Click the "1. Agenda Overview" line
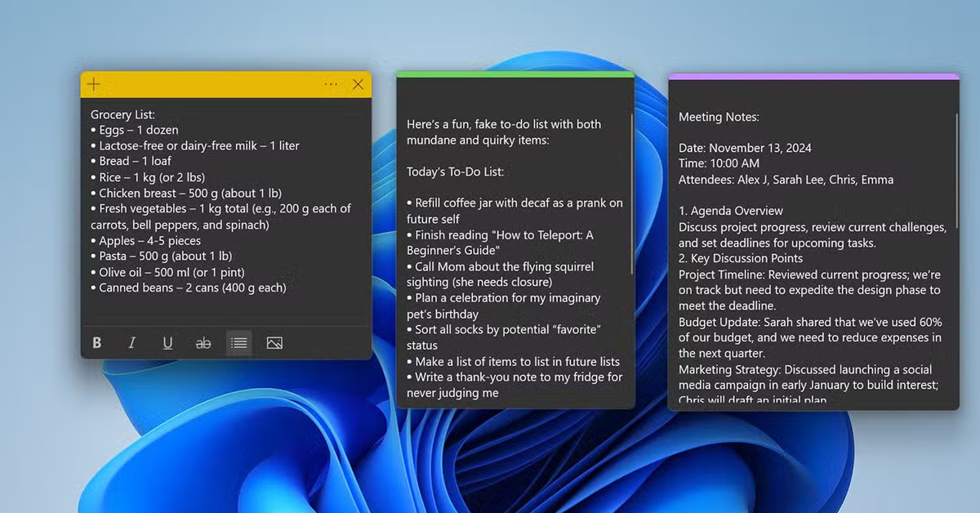This screenshot has width=980, height=513. point(731,211)
